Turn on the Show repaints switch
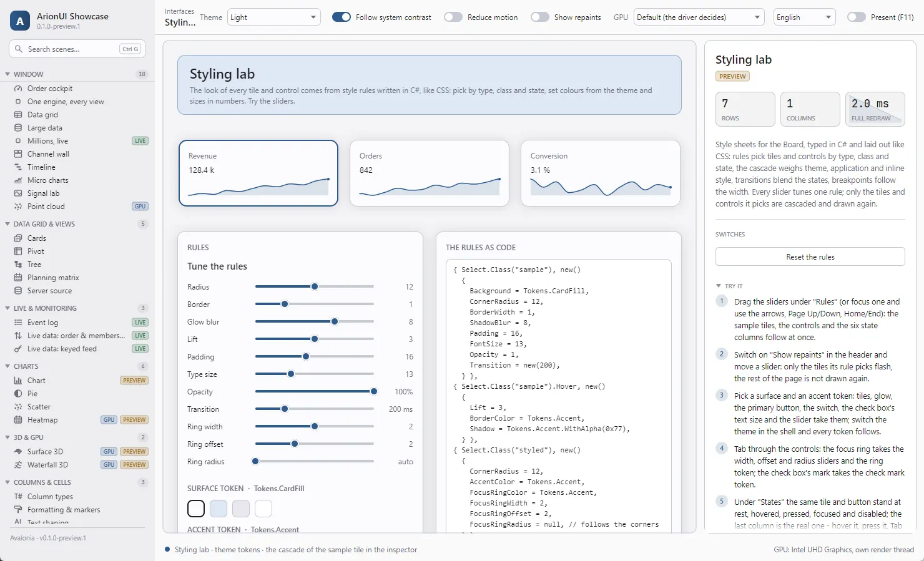 click(x=540, y=17)
